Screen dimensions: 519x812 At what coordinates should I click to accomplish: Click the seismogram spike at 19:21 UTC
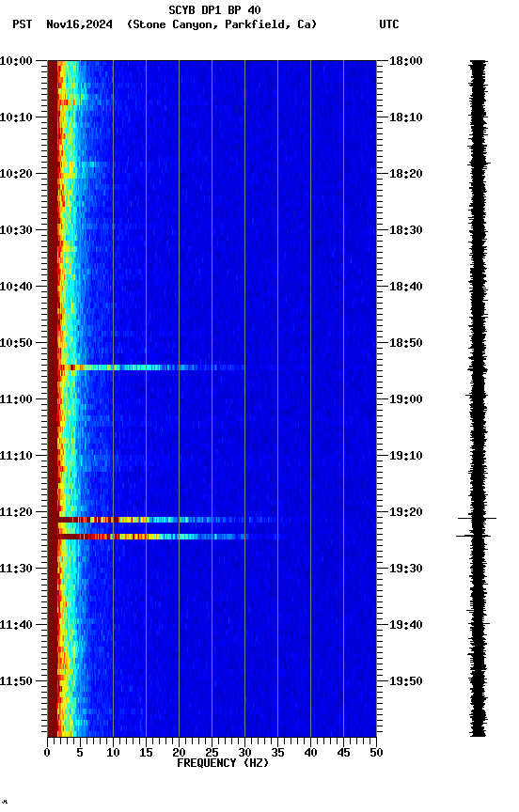tap(477, 518)
